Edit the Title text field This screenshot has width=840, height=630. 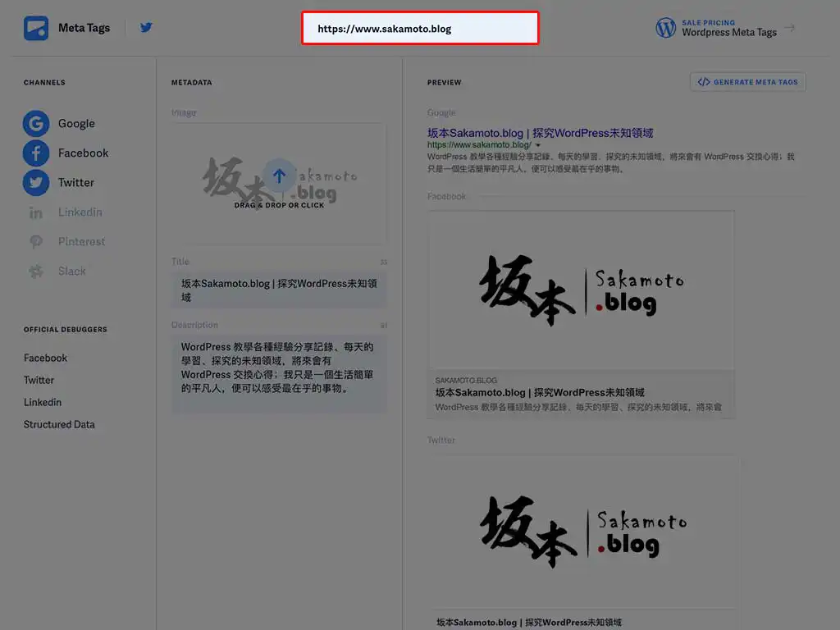point(279,290)
